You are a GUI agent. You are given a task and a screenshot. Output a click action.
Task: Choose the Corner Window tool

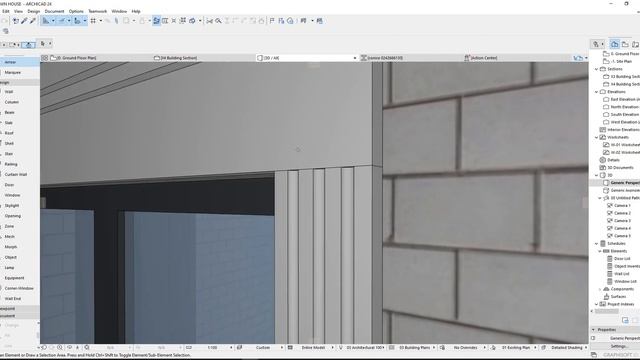19,288
